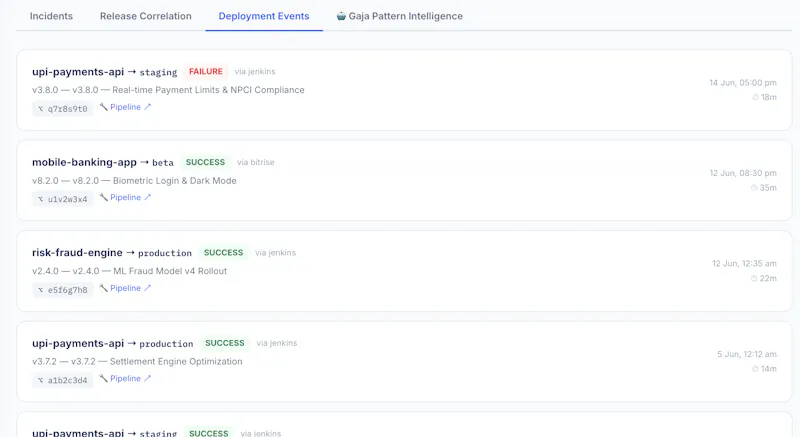
Task: Click SUCCESS badge on upi-payments-api production row
Action: (x=224, y=343)
